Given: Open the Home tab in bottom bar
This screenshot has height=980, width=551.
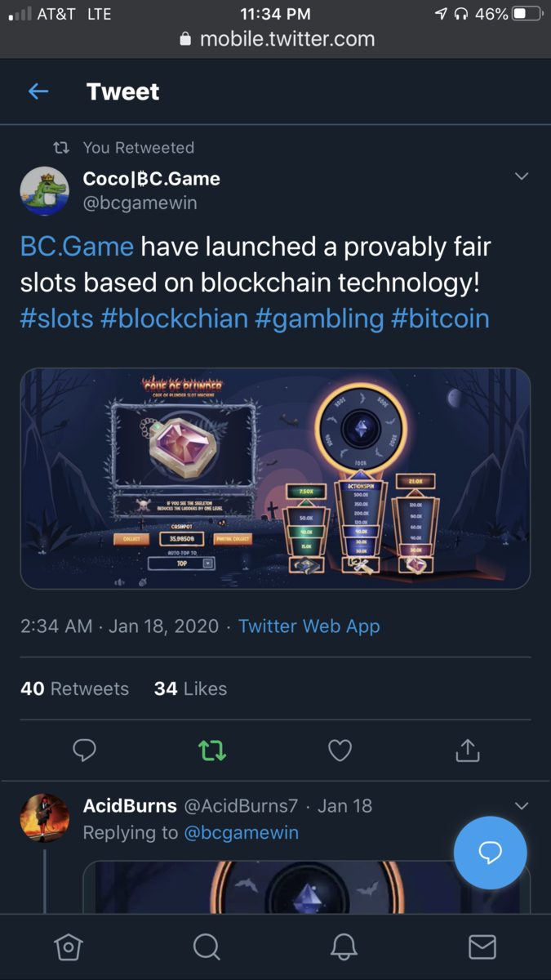Looking at the screenshot, I should [69, 947].
